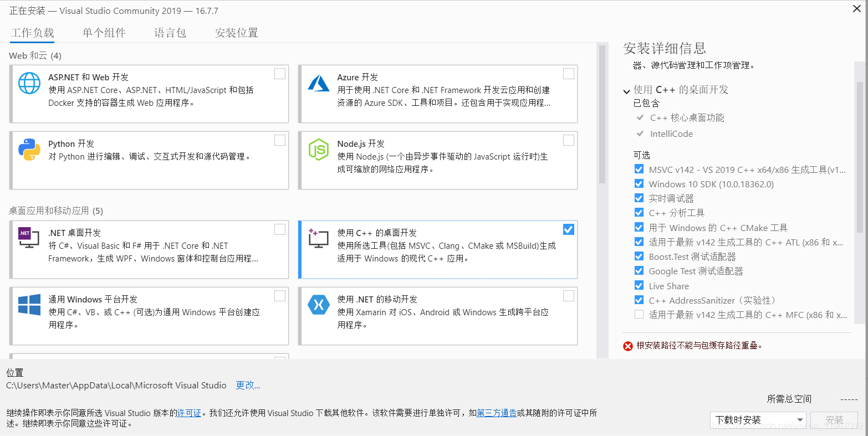This screenshot has height=436, width=868.
Task: Click the install location path text
Action: [116, 385]
